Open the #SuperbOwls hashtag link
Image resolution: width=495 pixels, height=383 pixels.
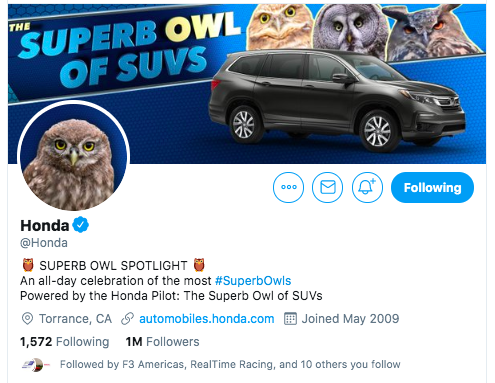[x=253, y=281]
